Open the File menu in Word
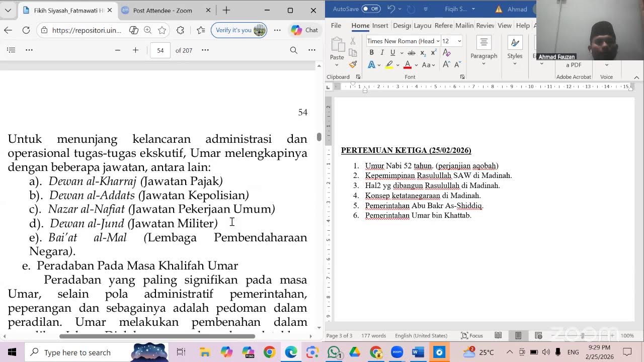 pyautogui.click(x=336, y=26)
